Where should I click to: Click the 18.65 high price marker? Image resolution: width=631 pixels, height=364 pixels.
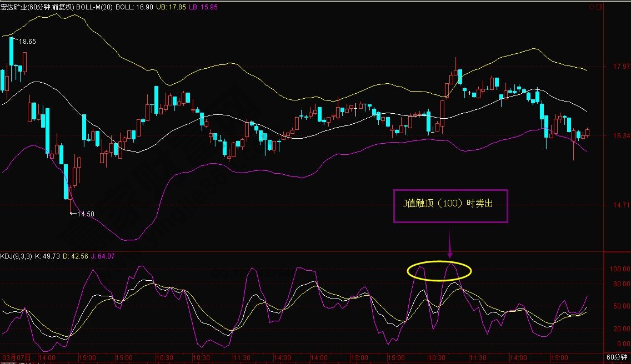27,42
